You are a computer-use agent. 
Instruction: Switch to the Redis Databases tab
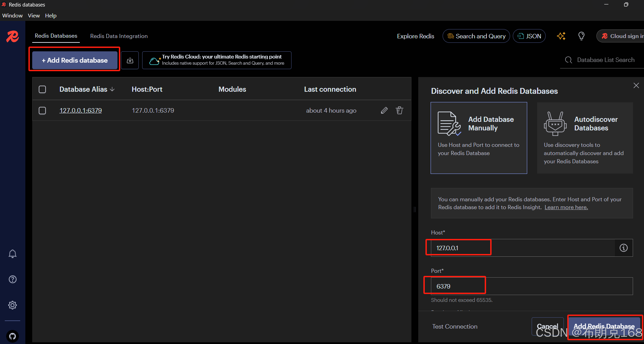(56, 36)
